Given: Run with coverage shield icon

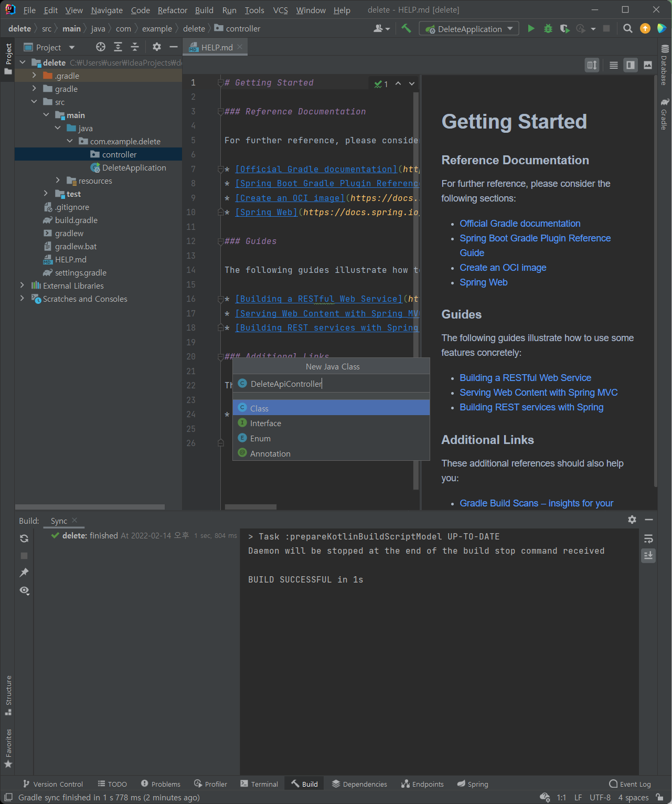Looking at the screenshot, I should coord(564,28).
